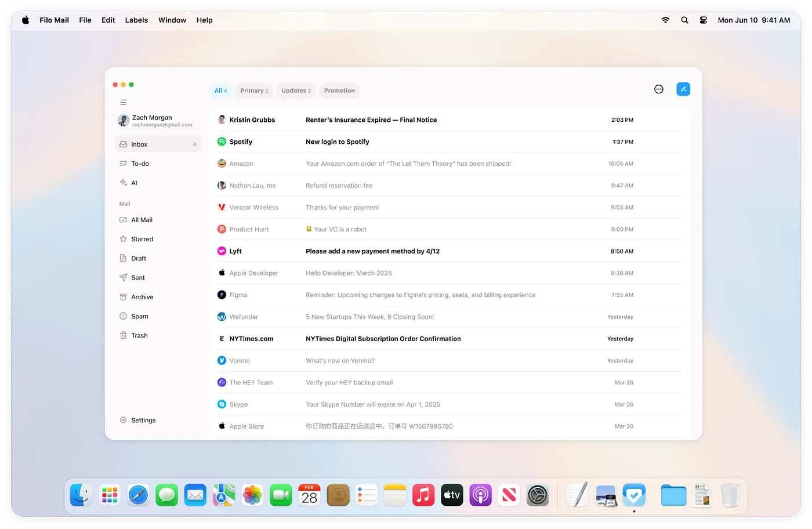Open Filo Mail Settings from the sidebar
The width and height of the screenshot is (812, 529).
pos(143,420)
